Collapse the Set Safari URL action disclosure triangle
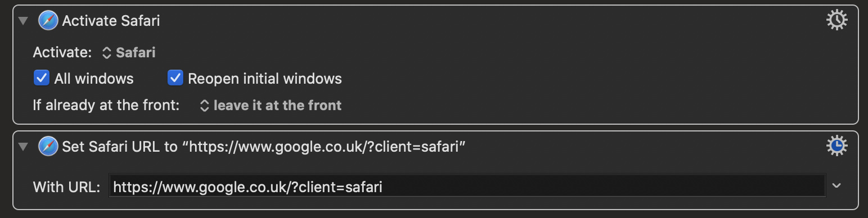Screen dimensions: 868x218 click(x=22, y=147)
